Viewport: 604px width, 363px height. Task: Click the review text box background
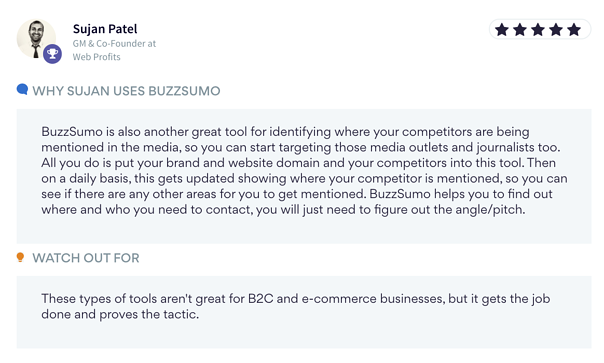pos(304,176)
